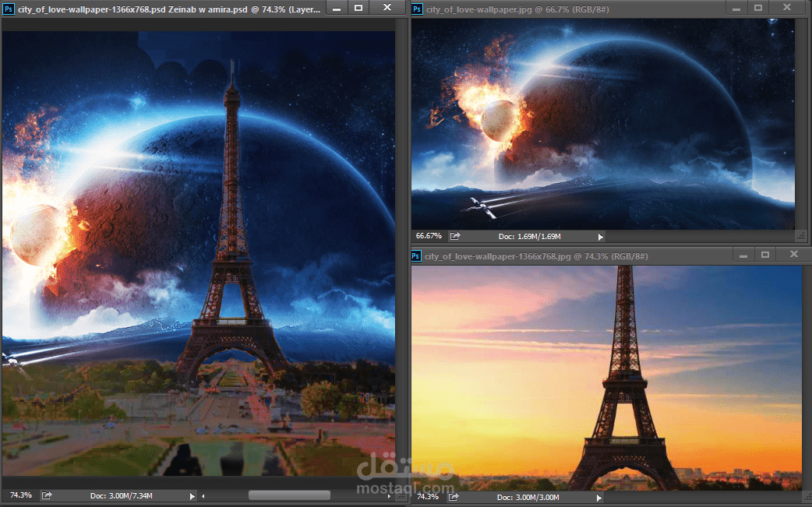Click the share icon beside the 66.67% zoom field
The image size is (812, 507).
pos(455,237)
